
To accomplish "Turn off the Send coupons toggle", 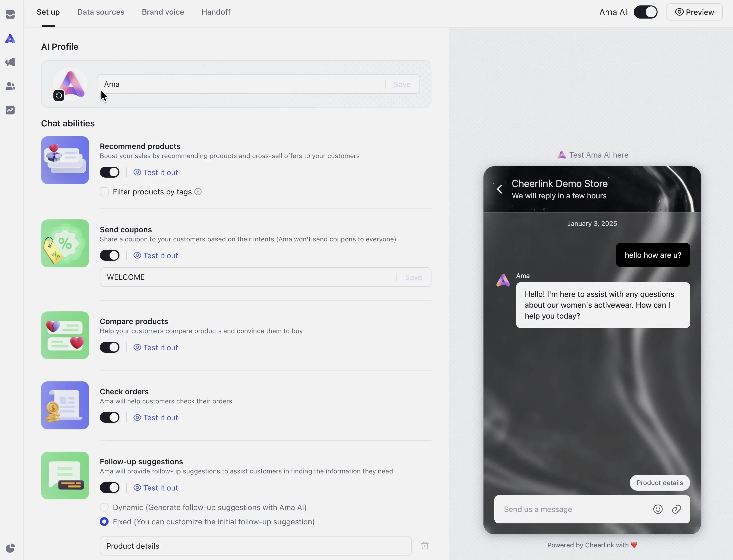I will coord(110,255).
